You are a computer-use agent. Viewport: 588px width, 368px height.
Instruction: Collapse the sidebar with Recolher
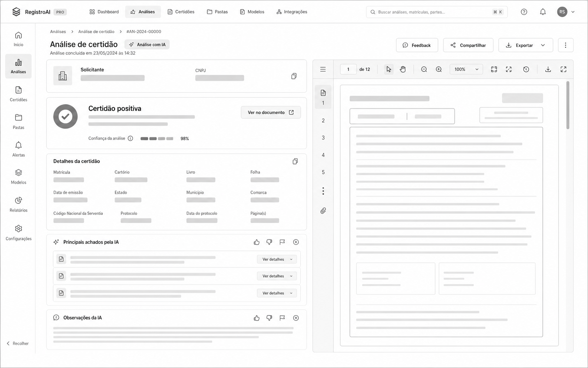[17, 344]
